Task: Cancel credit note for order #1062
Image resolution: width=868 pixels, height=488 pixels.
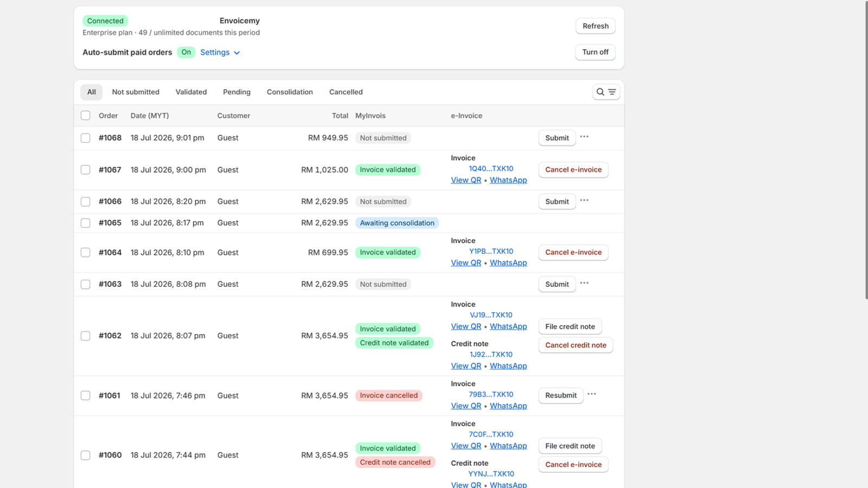Action: click(576, 345)
